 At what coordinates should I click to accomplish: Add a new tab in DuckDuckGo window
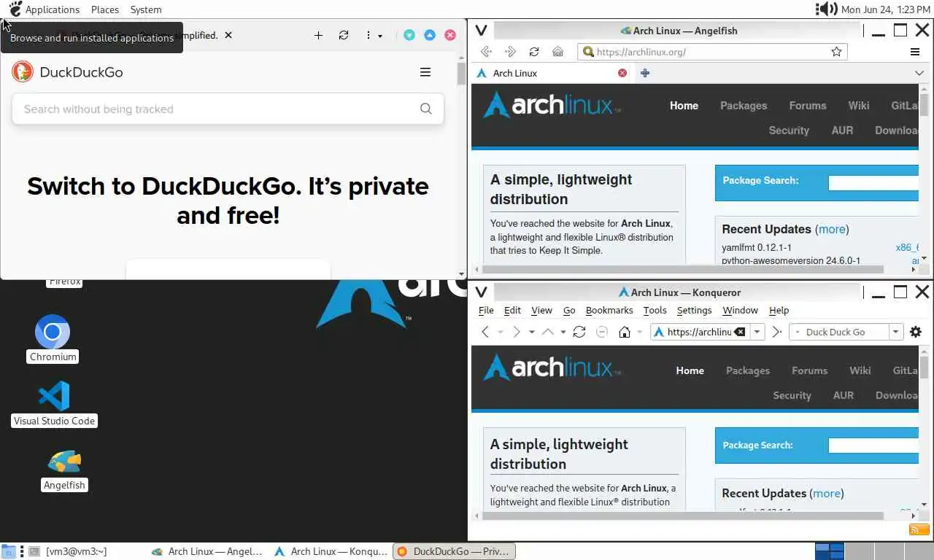tap(318, 35)
